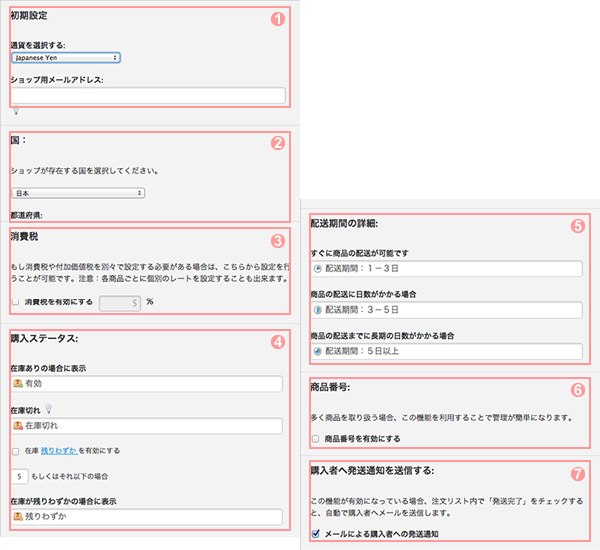Image resolution: width=600 pixels, height=550 pixels.
Task: Click the 購入者へ発送通知を送信する heading
Action: (372, 471)
